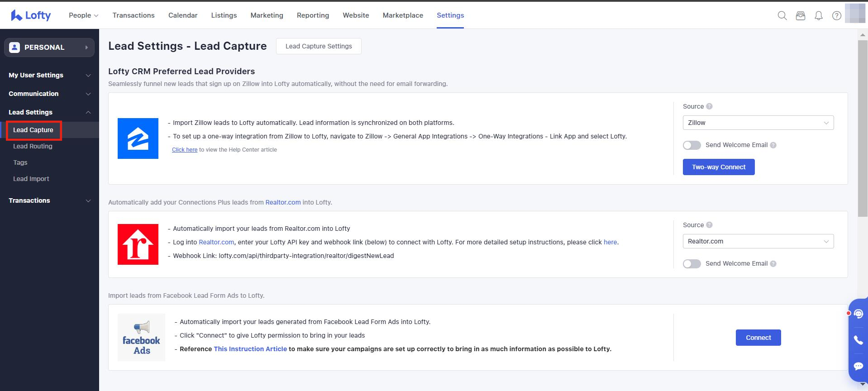This screenshot has width=868, height=391.
Task: Open the Realtor.com Source dropdown
Action: tap(758, 241)
